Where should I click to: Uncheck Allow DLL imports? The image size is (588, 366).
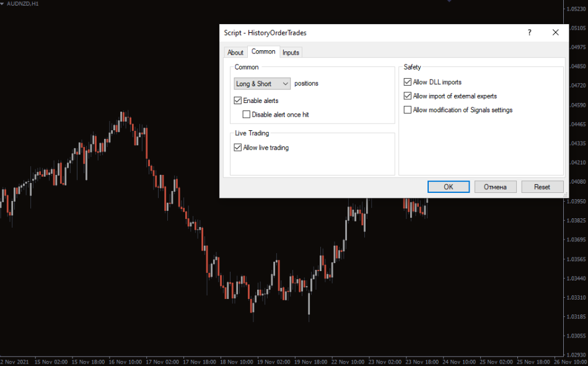click(x=408, y=82)
